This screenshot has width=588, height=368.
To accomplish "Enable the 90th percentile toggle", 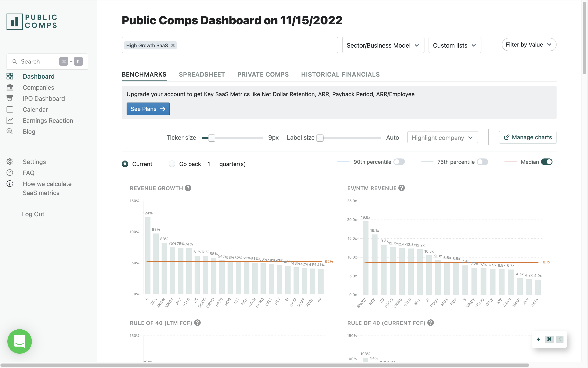I will (399, 162).
